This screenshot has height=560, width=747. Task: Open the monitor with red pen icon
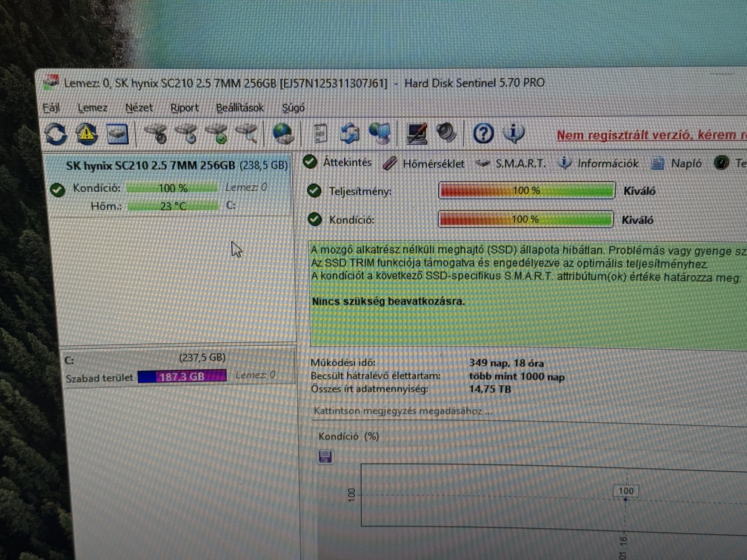416,134
